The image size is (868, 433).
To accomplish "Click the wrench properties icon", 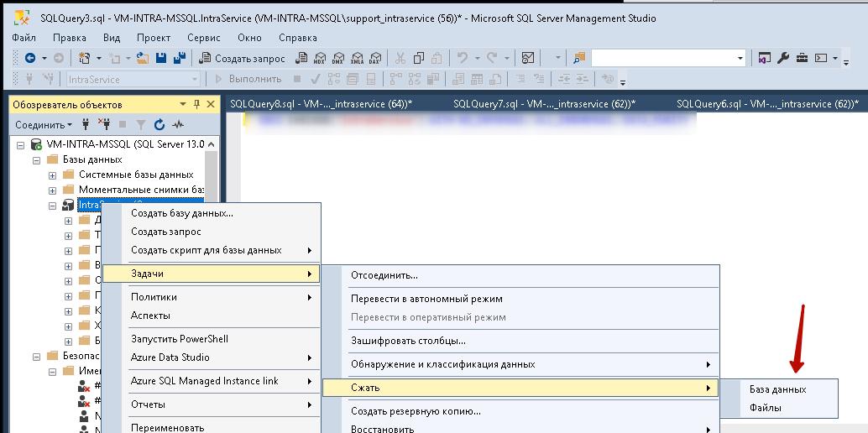I will click(x=782, y=58).
